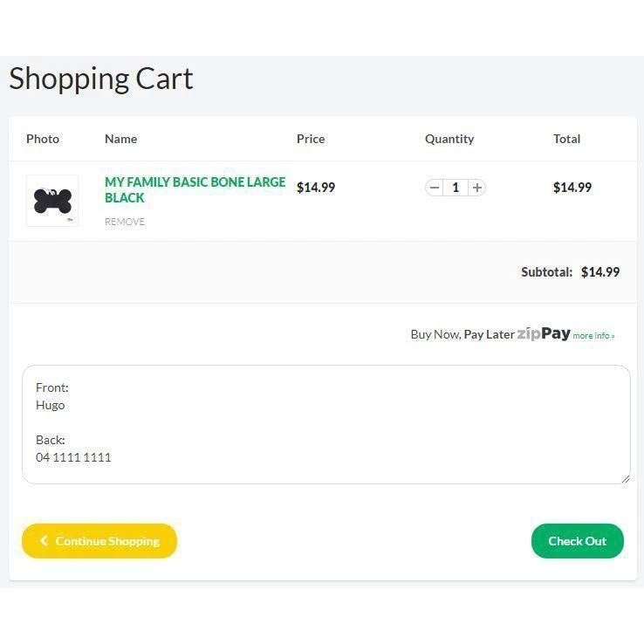Viewport: 644px width, 644px height.
Task: Remove the bone tag from cart
Action: pyautogui.click(x=125, y=222)
